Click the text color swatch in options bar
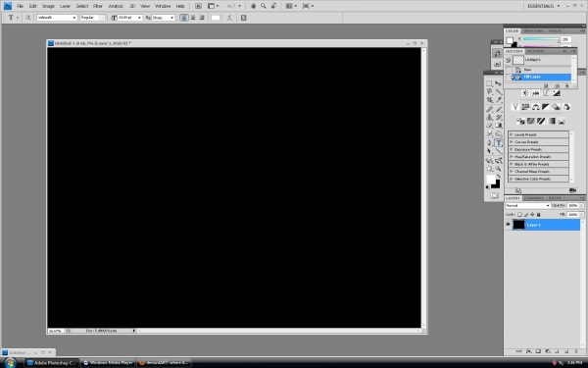Image resolution: width=588 pixels, height=368 pixels. [216, 18]
